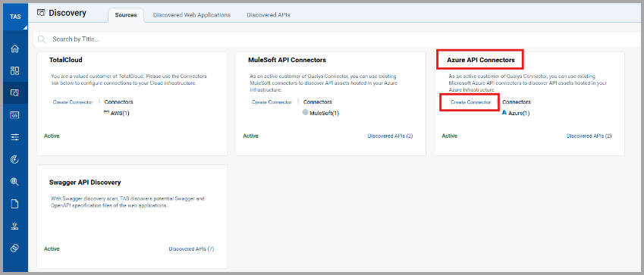This screenshot has width=644, height=275.
Task: Click the Swagger API Discovery title
Action: [85, 183]
